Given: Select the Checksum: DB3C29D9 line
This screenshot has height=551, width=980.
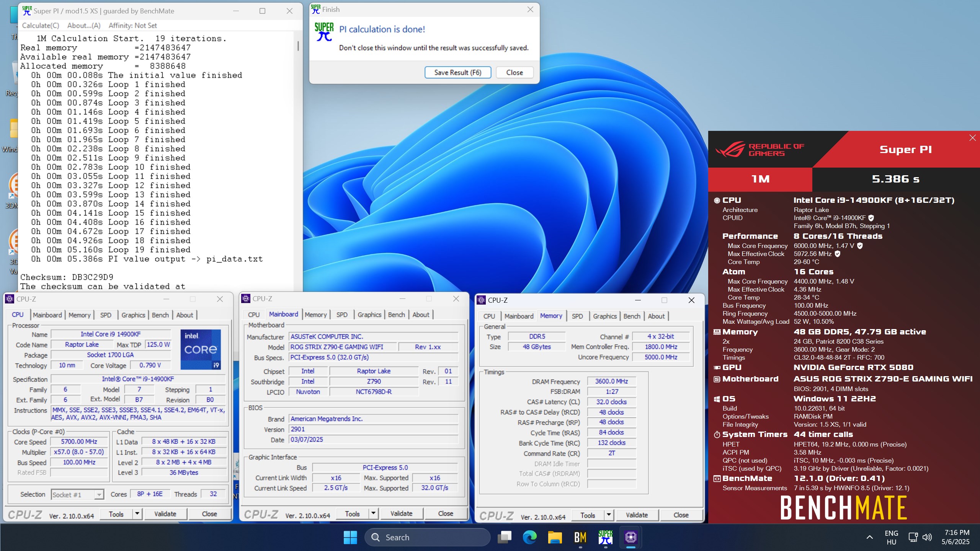Looking at the screenshot, I should click(x=67, y=277).
